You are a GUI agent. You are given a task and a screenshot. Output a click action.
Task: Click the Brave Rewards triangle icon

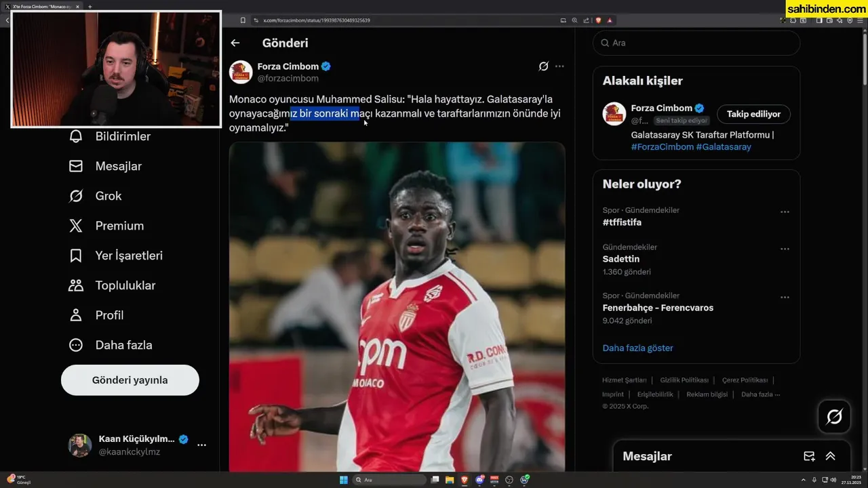[x=610, y=20]
